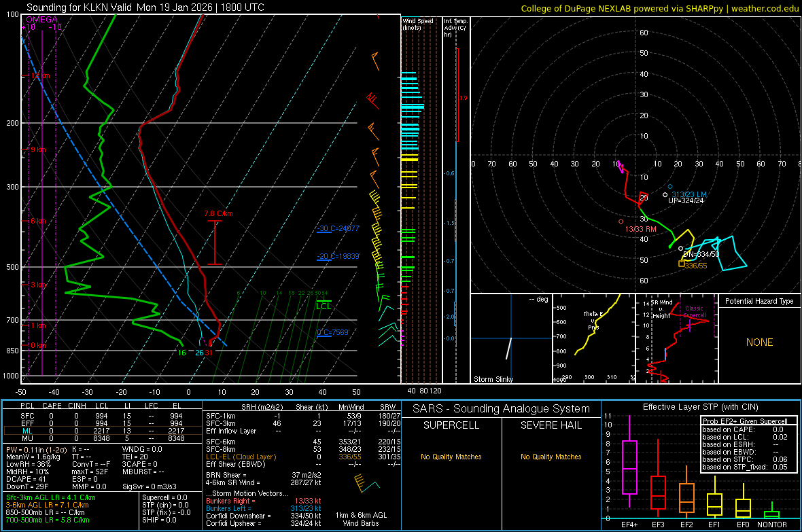Click the Wind Speed (knots) header

(x=417, y=24)
